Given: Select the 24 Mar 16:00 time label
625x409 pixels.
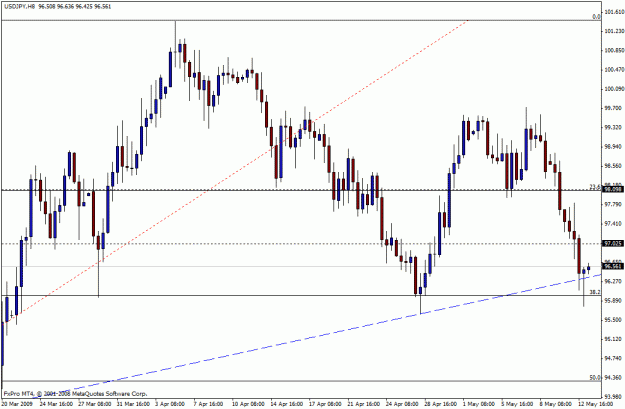Looking at the screenshot, I should pyautogui.click(x=55, y=404).
